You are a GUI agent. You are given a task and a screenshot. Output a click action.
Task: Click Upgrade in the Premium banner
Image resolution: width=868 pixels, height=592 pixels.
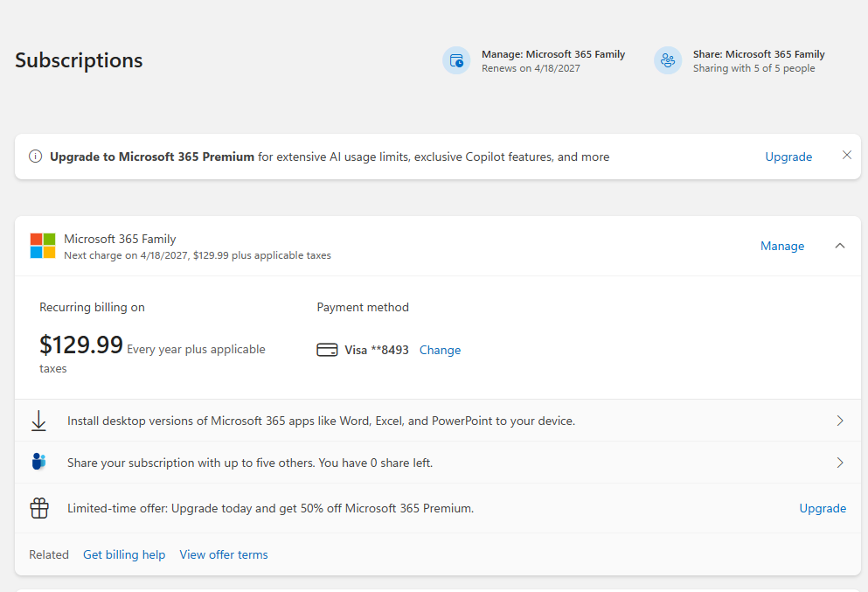point(788,157)
